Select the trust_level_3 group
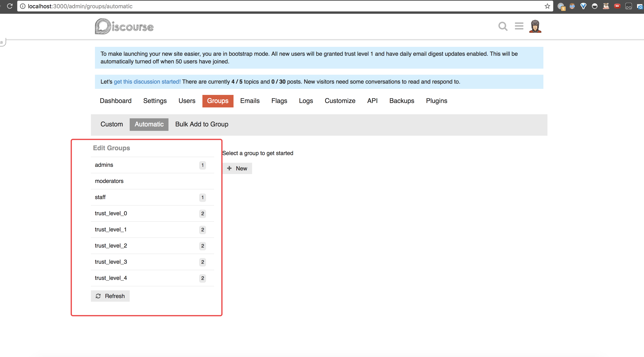The height and width of the screenshot is (357, 644). pos(111,262)
